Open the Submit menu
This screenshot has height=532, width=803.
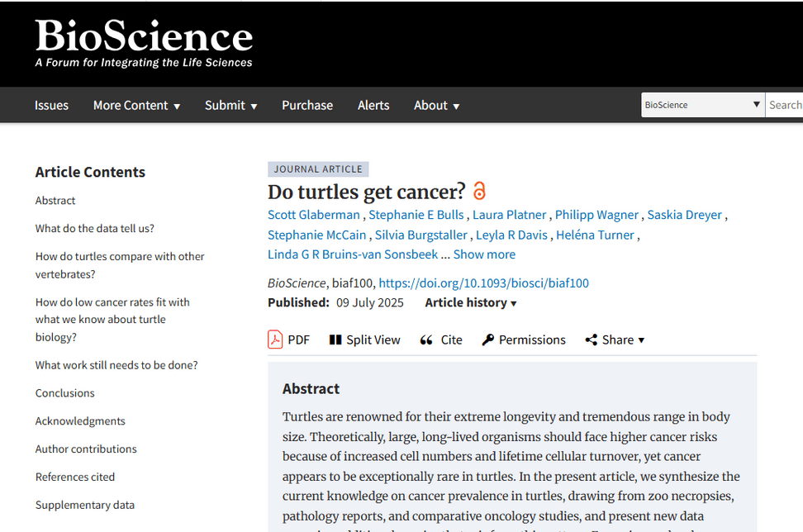[x=231, y=105]
